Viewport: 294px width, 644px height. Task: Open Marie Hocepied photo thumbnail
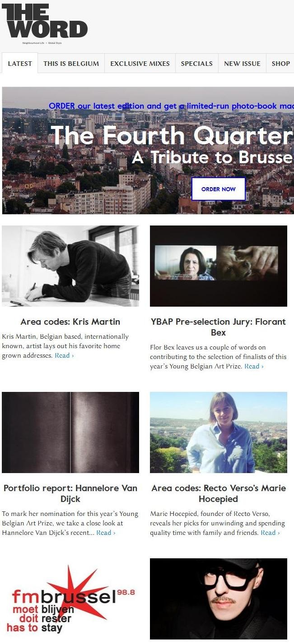point(219,432)
